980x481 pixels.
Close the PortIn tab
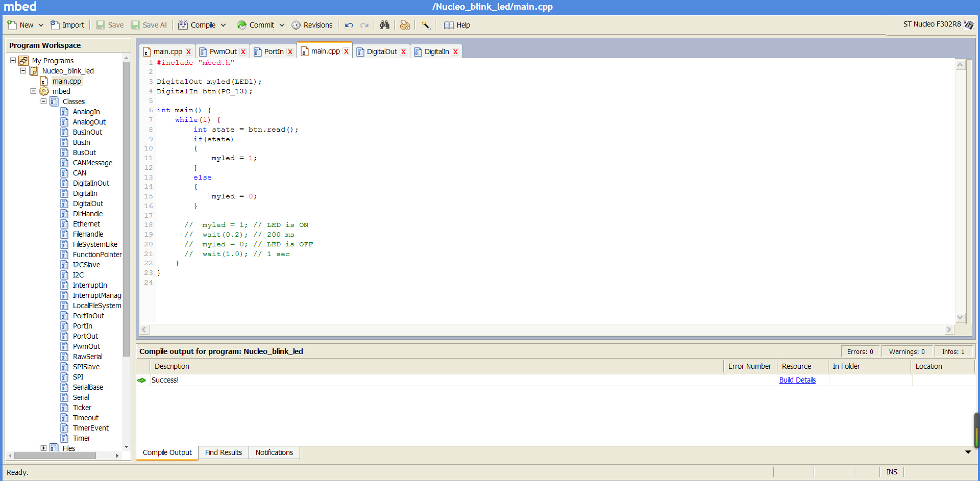click(x=290, y=52)
